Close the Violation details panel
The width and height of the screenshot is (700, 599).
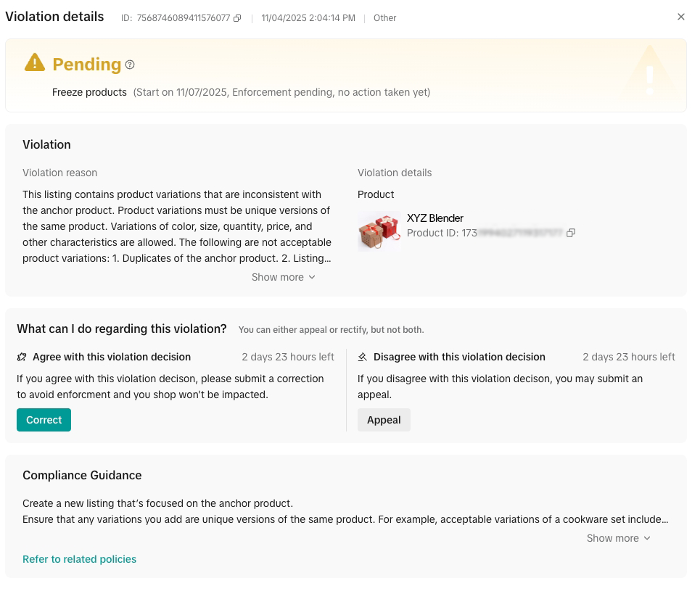click(681, 17)
